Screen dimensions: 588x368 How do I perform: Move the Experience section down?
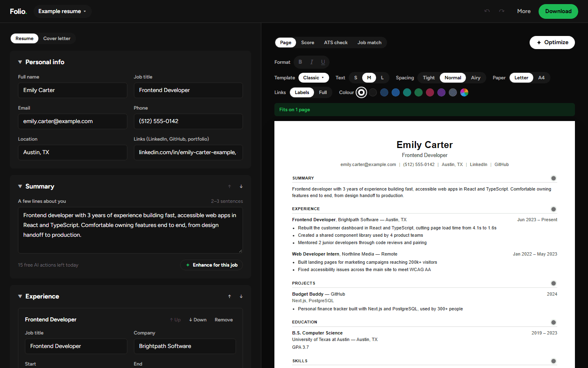(241, 296)
